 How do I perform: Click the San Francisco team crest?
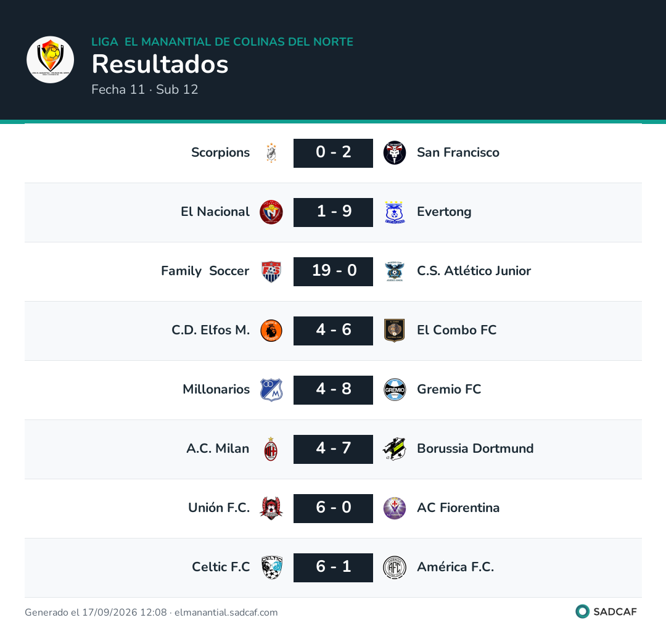pyautogui.click(x=395, y=153)
